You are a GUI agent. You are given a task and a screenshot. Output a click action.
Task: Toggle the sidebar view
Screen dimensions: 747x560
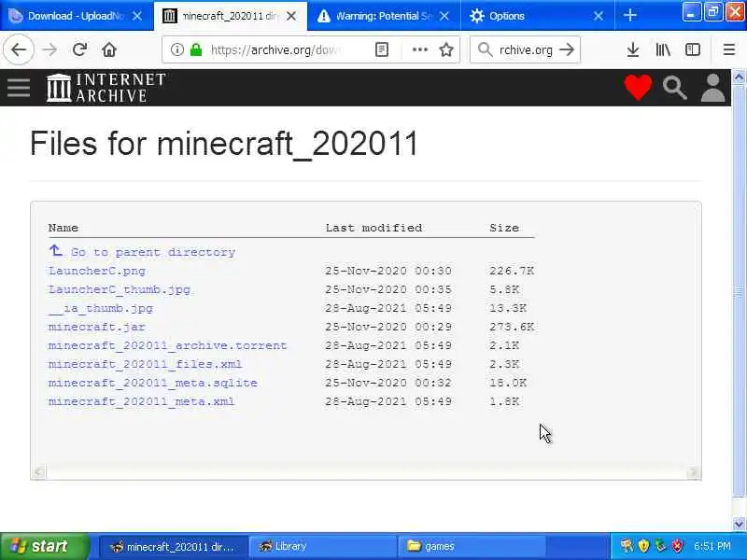pos(693,49)
